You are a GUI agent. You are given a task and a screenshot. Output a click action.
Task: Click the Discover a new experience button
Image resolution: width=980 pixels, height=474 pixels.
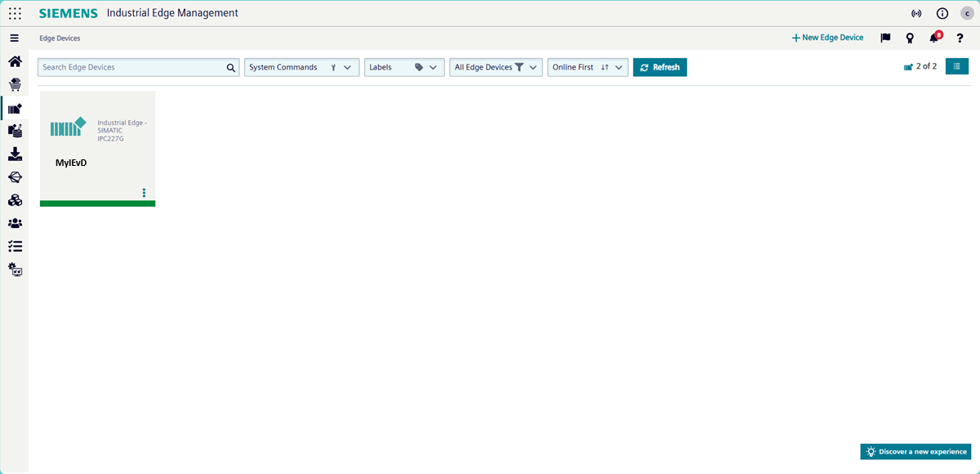coord(915,451)
